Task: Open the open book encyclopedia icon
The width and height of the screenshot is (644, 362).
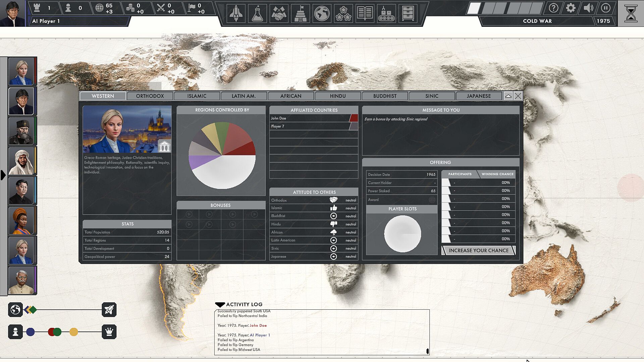Action: (x=365, y=13)
